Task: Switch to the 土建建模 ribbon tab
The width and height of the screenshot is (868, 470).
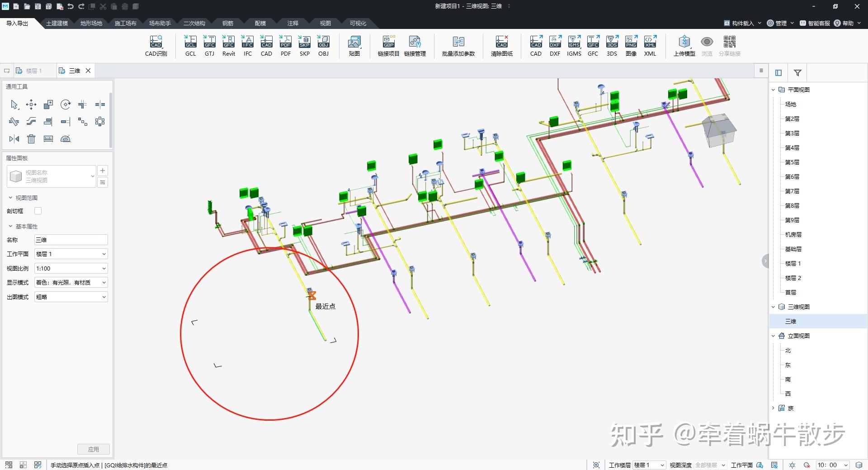Action: click(57, 24)
